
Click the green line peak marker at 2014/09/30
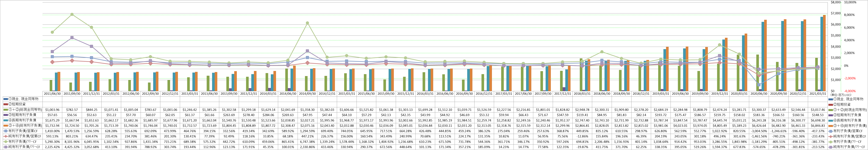[307, 23]
